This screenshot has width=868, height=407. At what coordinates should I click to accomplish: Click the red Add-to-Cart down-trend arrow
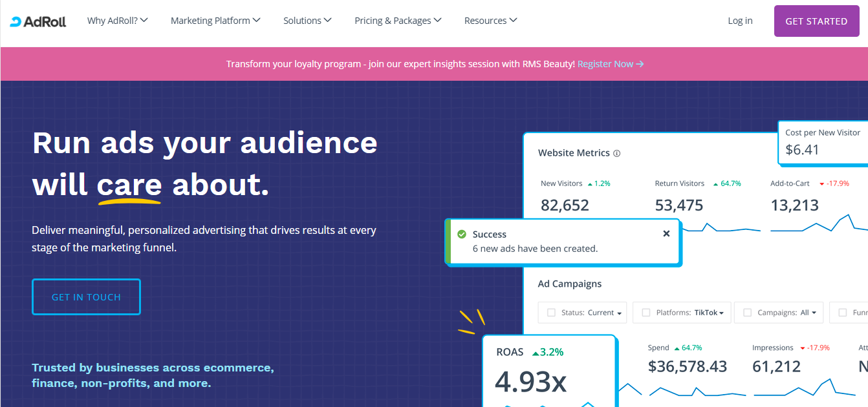click(x=821, y=184)
